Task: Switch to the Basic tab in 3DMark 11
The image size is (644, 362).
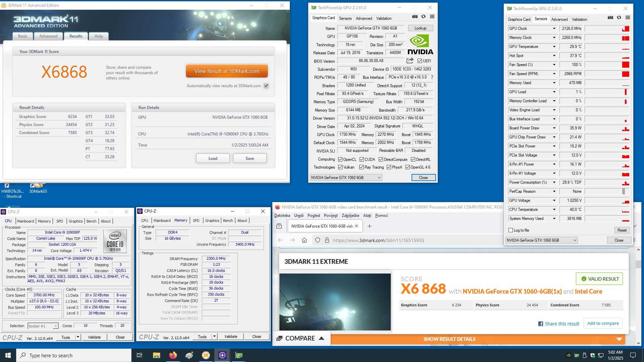Action: (23, 36)
